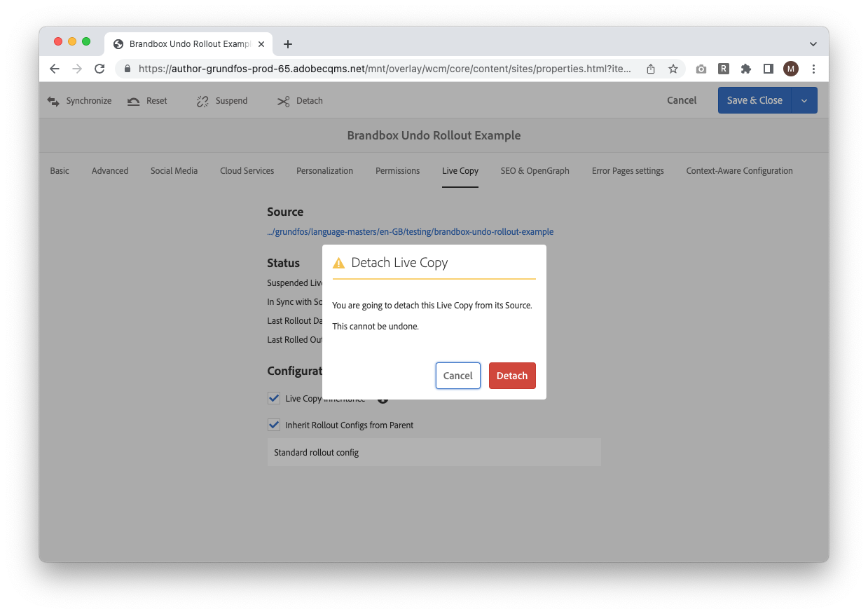Click the Status heading
This screenshot has width=868, height=614.
click(283, 263)
